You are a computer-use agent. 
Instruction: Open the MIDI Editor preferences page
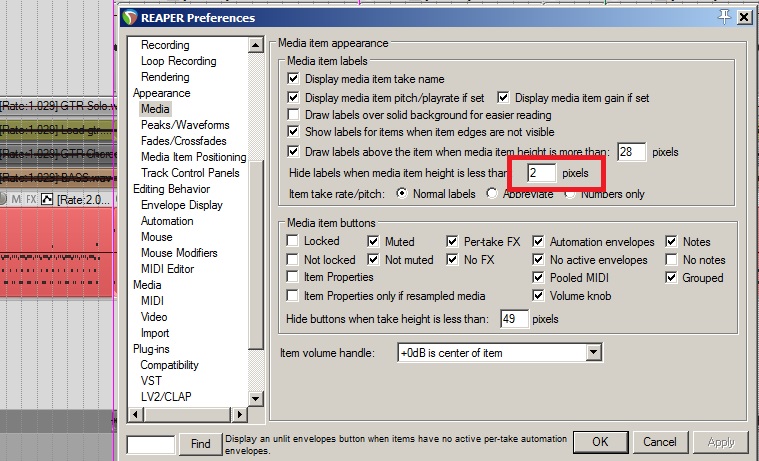tap(167, 269)
